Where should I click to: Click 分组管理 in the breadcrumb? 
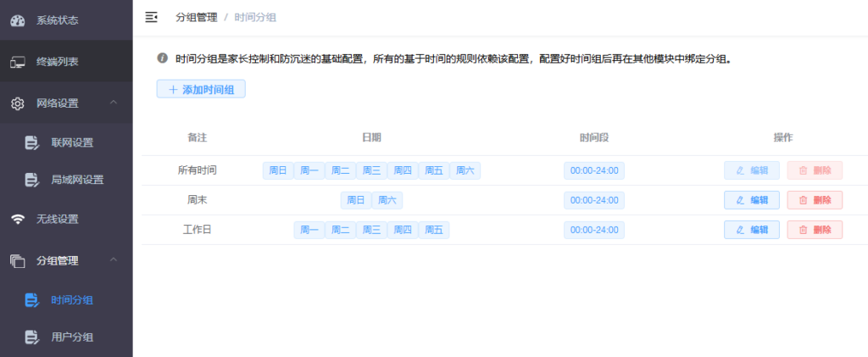196,17
